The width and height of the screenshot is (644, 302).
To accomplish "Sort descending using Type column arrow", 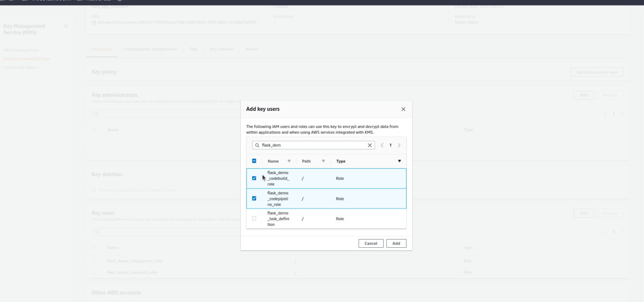I will pyautogui.click(x=399, y=161).
